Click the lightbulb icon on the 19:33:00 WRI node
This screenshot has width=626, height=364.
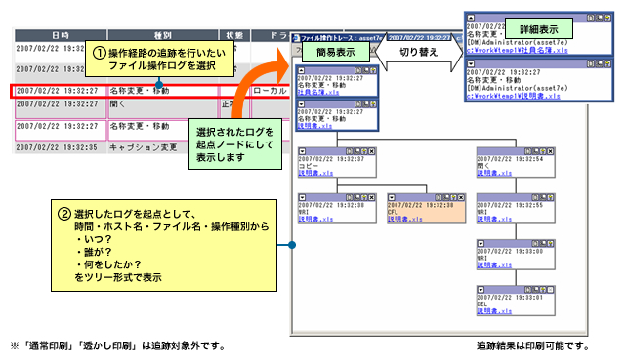[550, 243]
